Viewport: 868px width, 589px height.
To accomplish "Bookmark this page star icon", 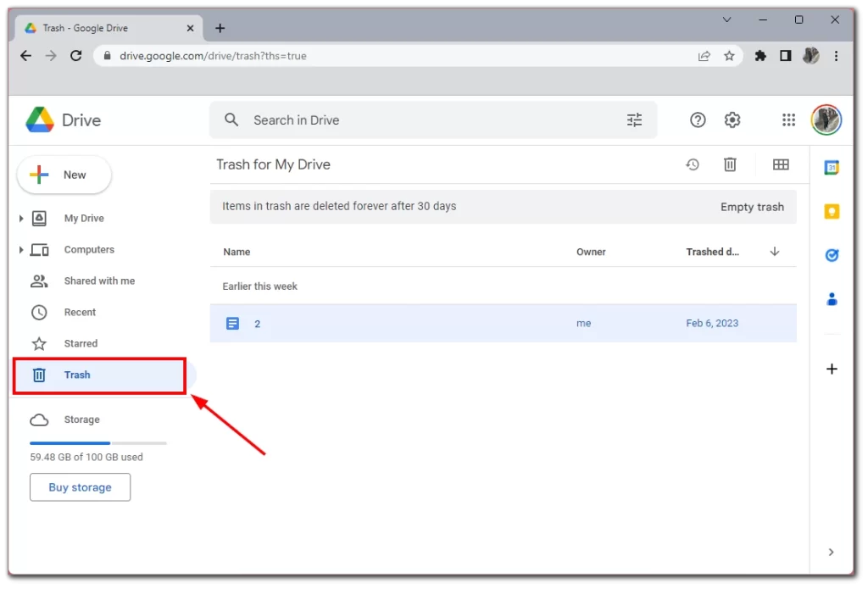I will pos(729,55).
